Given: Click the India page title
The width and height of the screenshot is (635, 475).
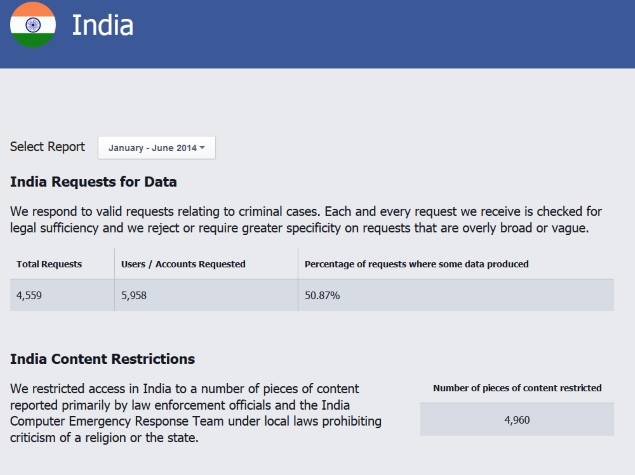Looking at the screenshot, I should click(102, 25).
